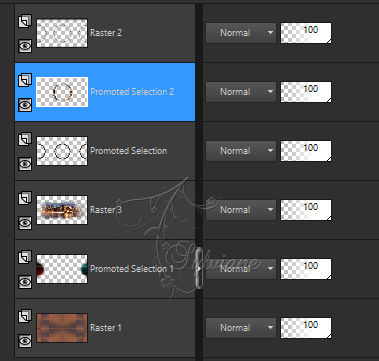Expand the Normal blend mode for Raster 1
Image resolution: width=379 pixels, height=361 pixels.
coord(241,328)
